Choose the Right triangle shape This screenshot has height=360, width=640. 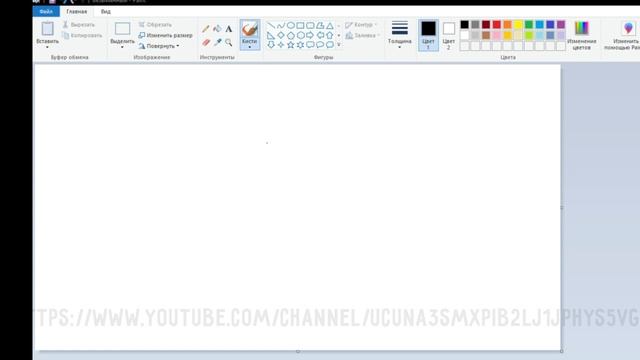(271, 36)
